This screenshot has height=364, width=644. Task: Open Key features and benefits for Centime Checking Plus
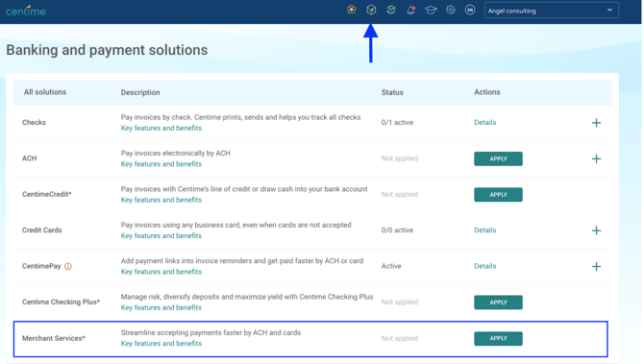[161, 307]
